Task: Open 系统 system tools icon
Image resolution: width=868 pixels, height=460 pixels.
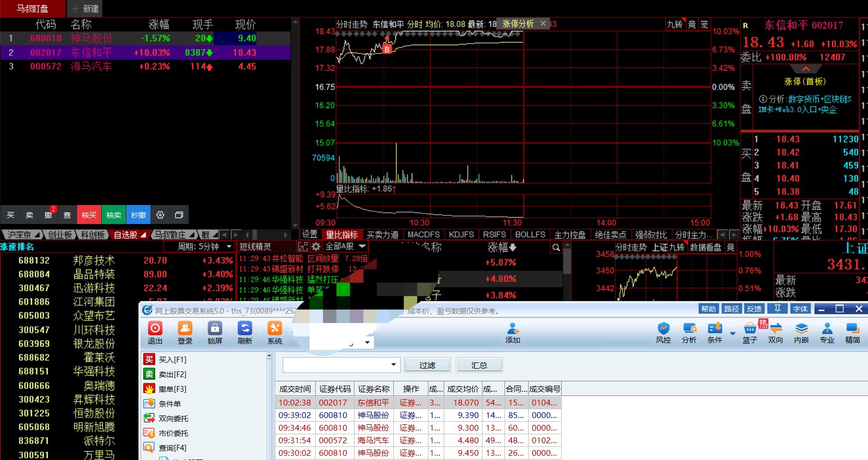Action: (x=275, y=333)
